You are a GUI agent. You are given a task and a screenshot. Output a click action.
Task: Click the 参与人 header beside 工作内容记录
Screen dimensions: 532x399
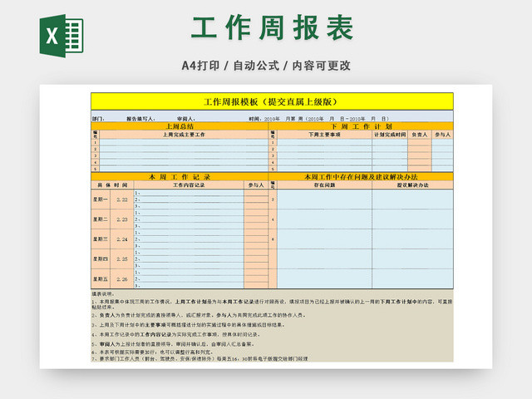point(256,185)
